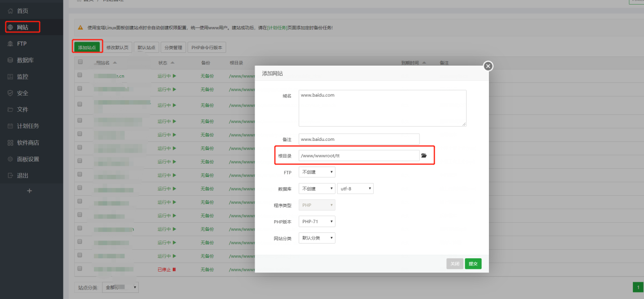
Task: Check the first website row checkbox
Action: (x=80, y=75)
